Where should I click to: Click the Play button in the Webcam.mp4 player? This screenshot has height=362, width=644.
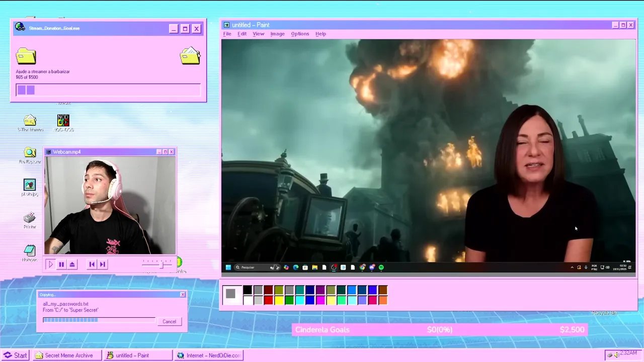pyautogui.click(x=50, y=264)
